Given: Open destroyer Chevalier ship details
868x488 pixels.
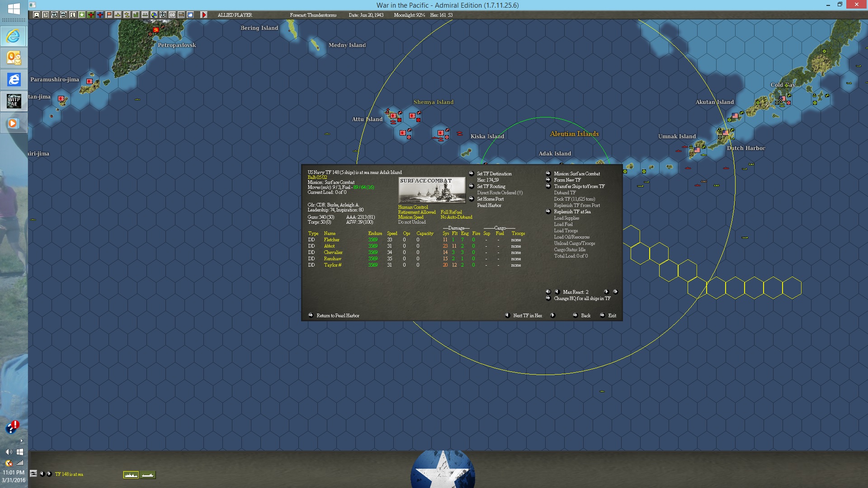Looking at the screenshot, I should 333,253.
